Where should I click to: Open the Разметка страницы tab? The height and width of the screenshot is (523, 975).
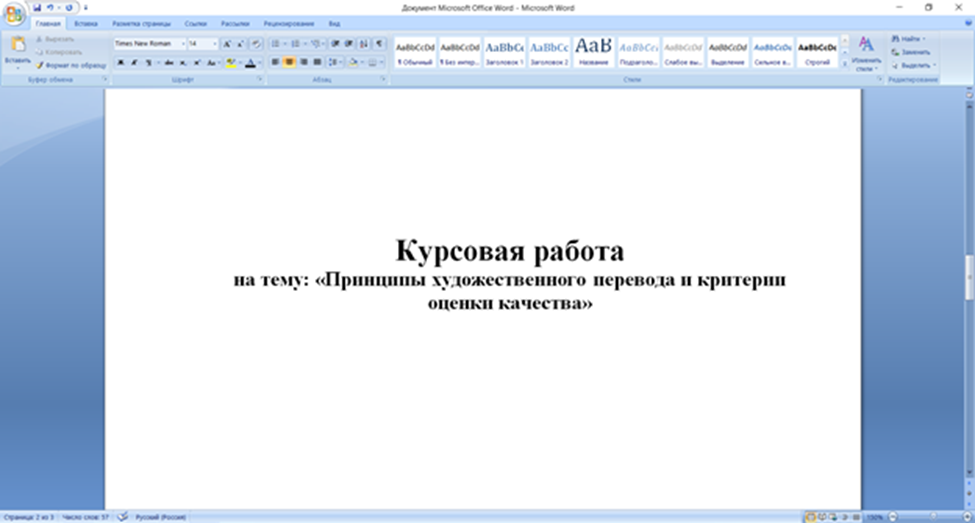[141, 24]
